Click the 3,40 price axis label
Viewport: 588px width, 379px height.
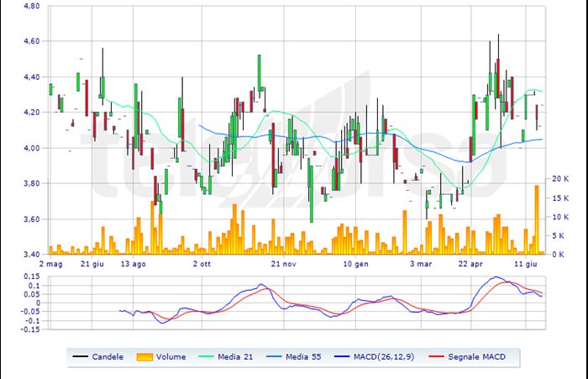pyautogui.click(x=32, y=255)
